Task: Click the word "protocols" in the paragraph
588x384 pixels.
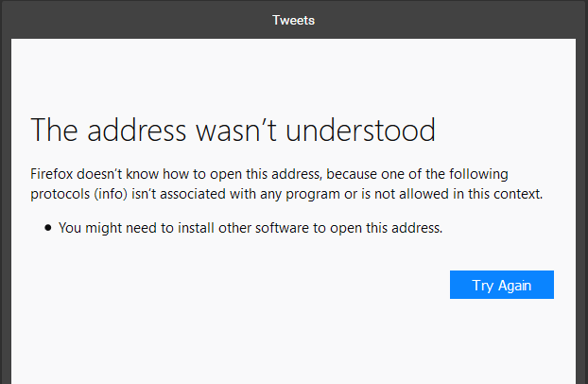Action: [x=59, y=194]
